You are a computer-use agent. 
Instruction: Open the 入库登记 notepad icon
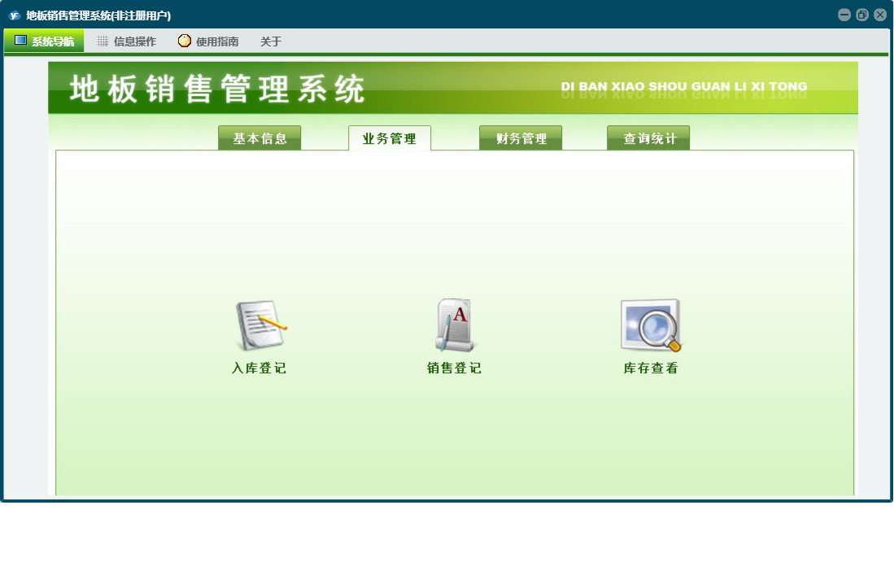point(261,325)
